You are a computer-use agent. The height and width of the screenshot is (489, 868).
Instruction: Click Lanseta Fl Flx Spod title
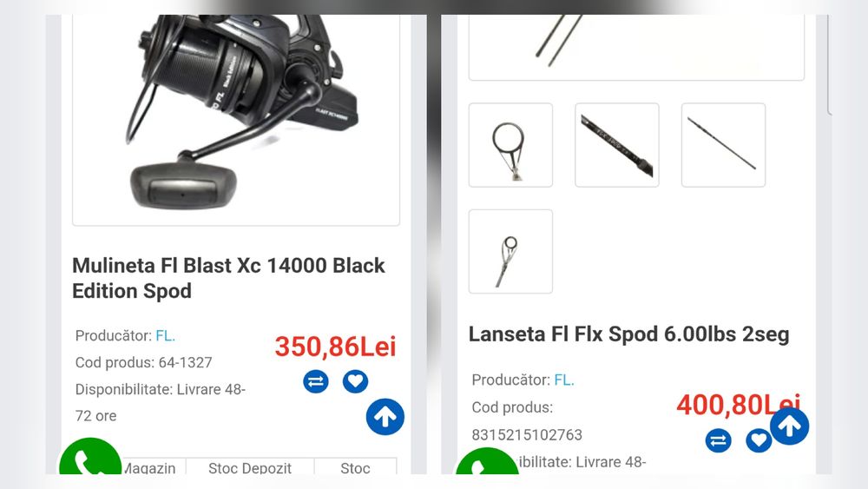pyautogui.click(x=628, y=334)
